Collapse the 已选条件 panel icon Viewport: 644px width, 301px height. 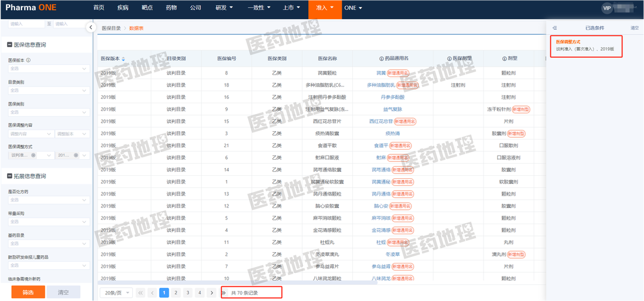[x=555, y=28]
